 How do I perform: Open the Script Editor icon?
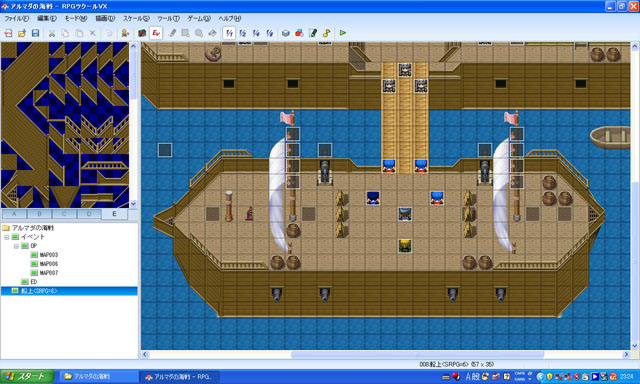click(x=313, y=33)
